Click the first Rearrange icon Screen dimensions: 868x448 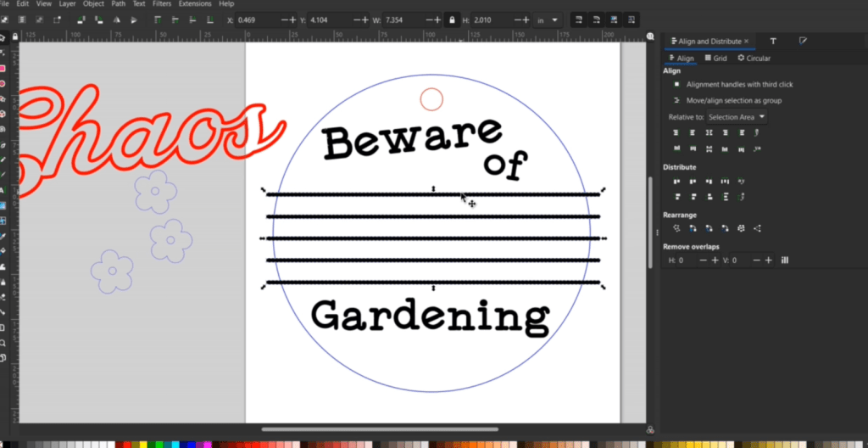click(676, 228)
